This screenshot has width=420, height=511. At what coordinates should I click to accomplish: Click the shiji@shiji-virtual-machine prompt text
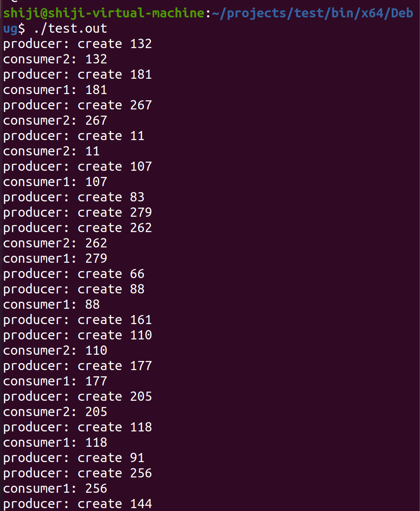[104, 13]
